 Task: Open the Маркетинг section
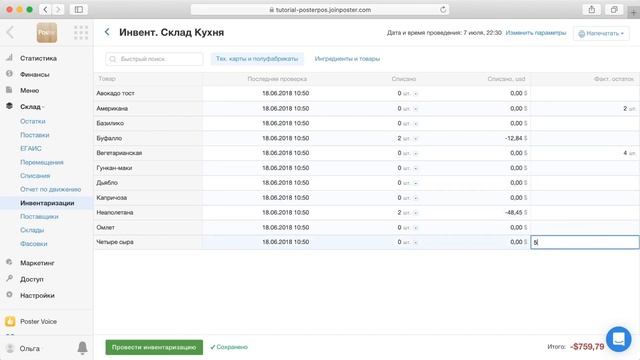(37, 263)
